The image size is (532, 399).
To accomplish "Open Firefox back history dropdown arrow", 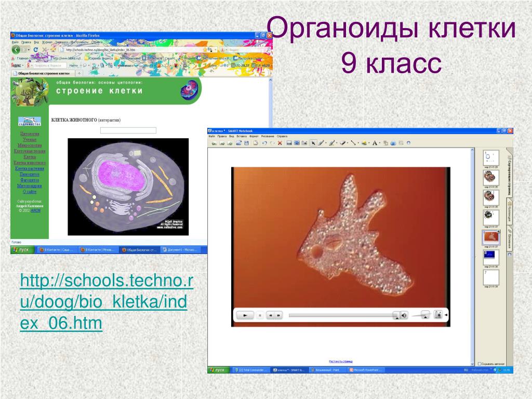I will click(29, 49).
